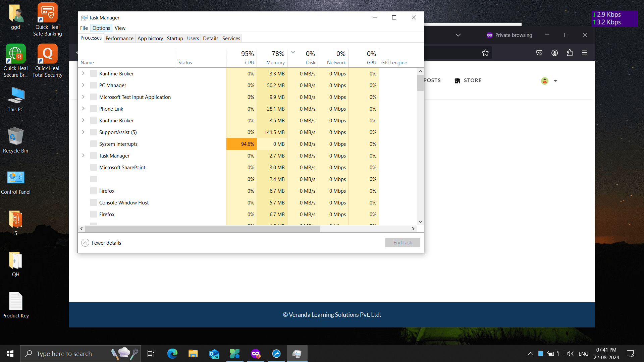This screenshot has height=362, width=644.
Task: Show hidden system tray icons
Action: coord(531,354)
